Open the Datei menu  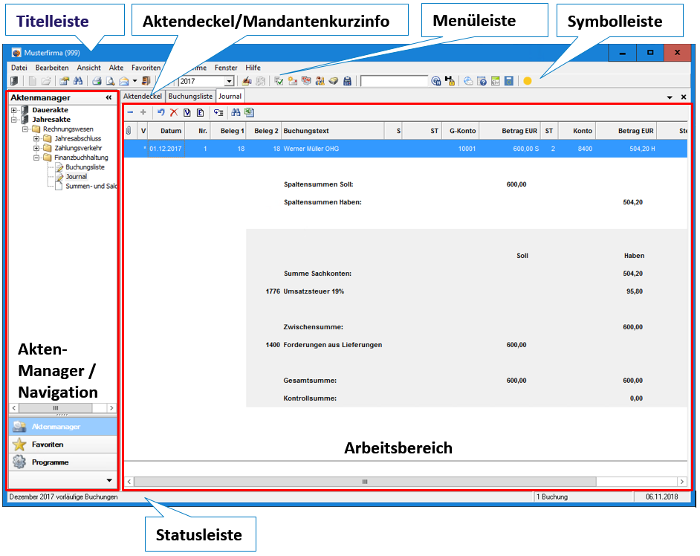click(x=19, y=67)
